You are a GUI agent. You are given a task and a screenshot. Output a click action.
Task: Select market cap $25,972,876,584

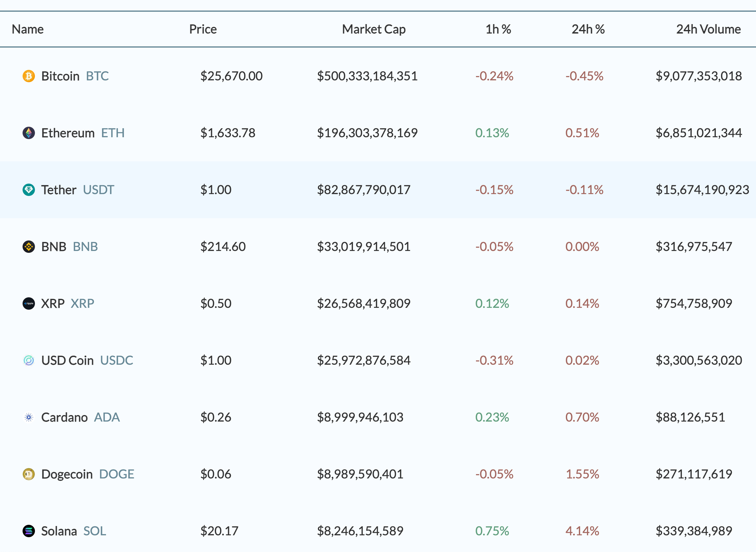363,360
